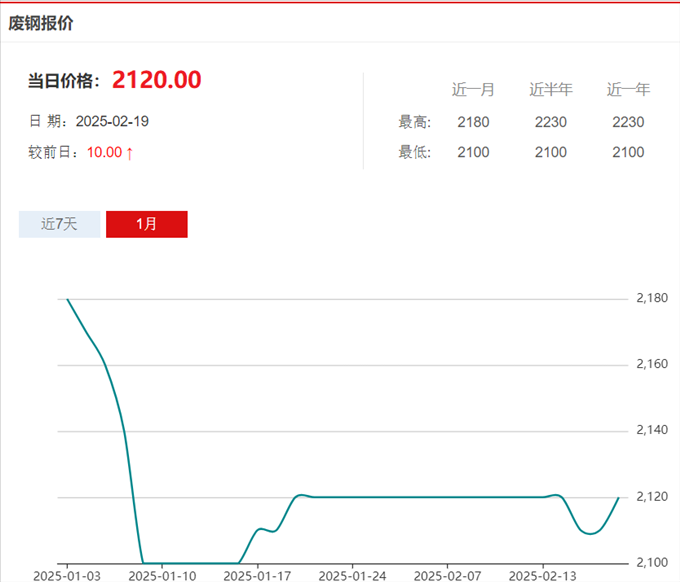680x582 pixels.
Task: Click the 近一年 column header
Action: (628, 89)
